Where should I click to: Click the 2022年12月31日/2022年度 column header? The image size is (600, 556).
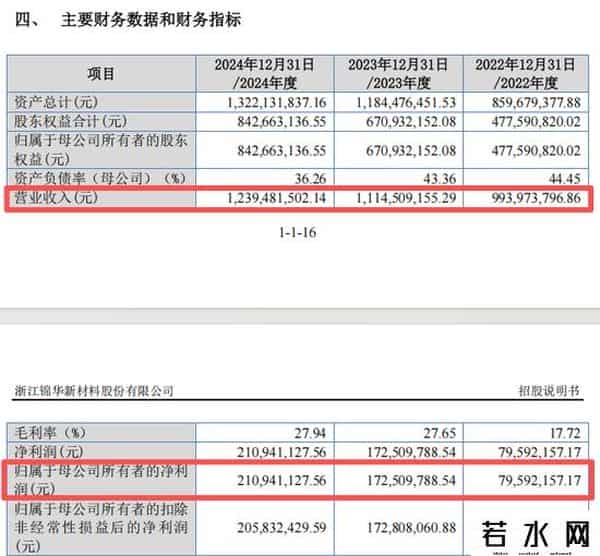pyautogui.click(x=526, y=73)
